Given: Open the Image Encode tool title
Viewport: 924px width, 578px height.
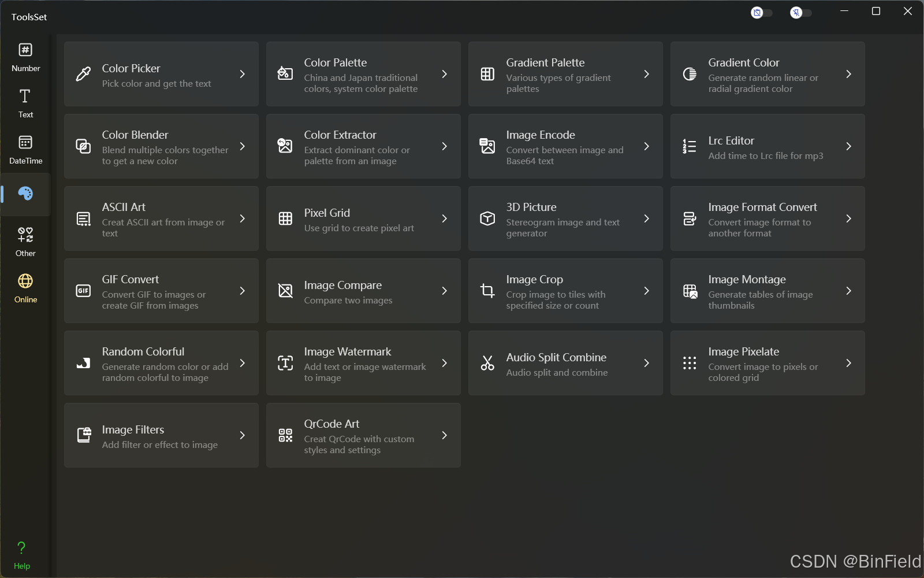Looking at the screenshot, I should click(x=541, y=135).
